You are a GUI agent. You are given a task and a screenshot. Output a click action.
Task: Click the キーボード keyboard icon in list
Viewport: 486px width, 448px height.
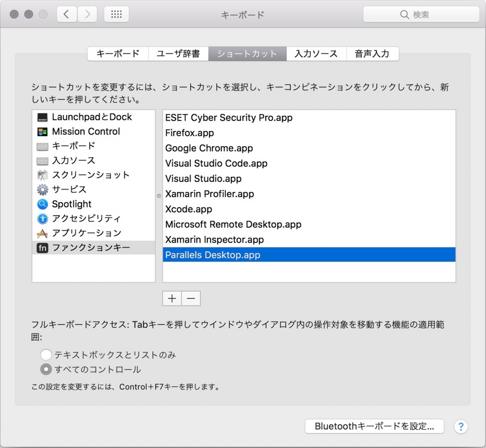[x=42, y=146]
